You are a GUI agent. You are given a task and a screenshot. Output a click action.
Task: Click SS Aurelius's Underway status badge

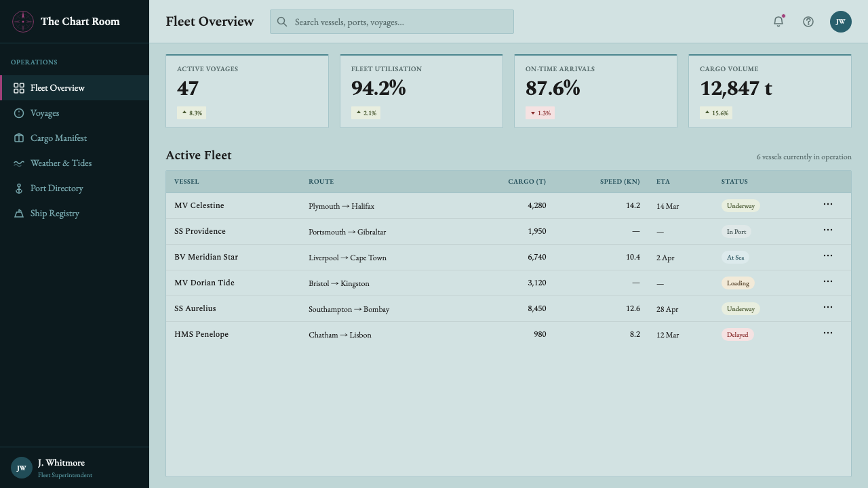pyautogui.click(x=741, y=309)
